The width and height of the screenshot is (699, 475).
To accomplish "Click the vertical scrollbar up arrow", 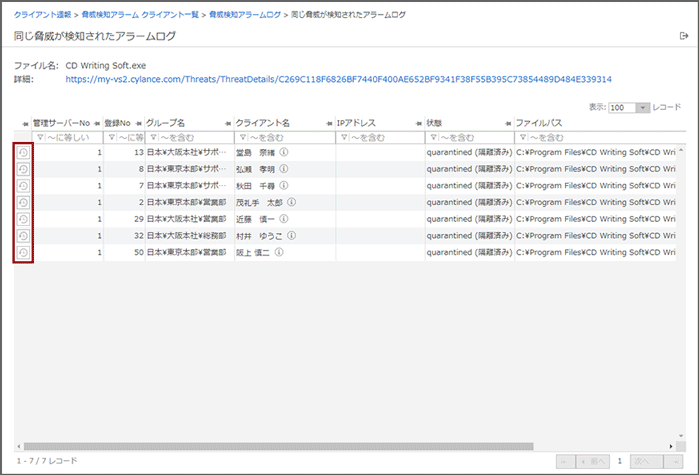I will pyautogui.click(x=681, y=150).
